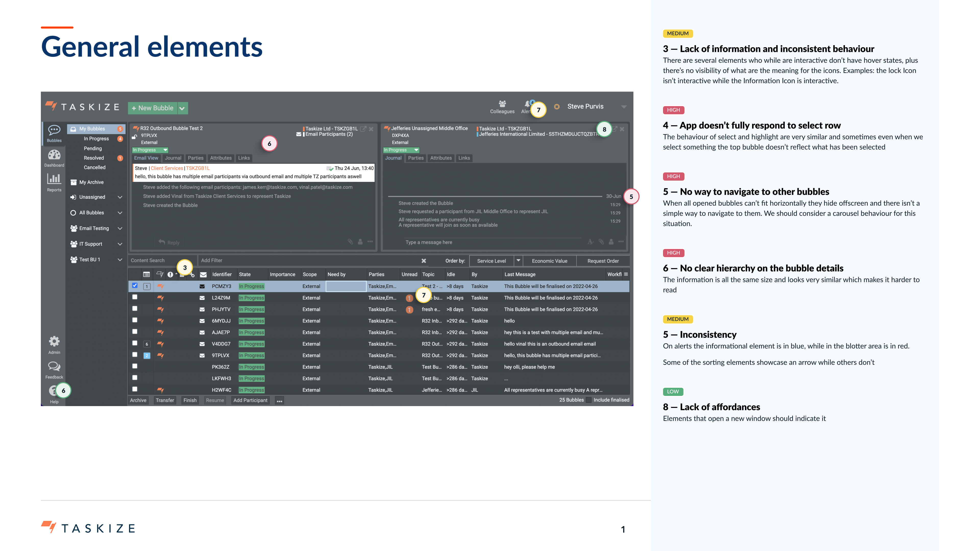
Task: Click the Transfer button
Action: (x=165, y=400)
